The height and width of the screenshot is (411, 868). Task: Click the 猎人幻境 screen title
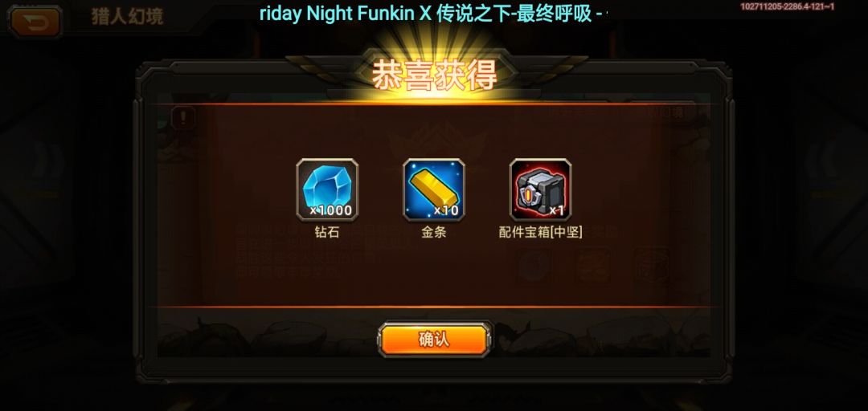(128, 17)
